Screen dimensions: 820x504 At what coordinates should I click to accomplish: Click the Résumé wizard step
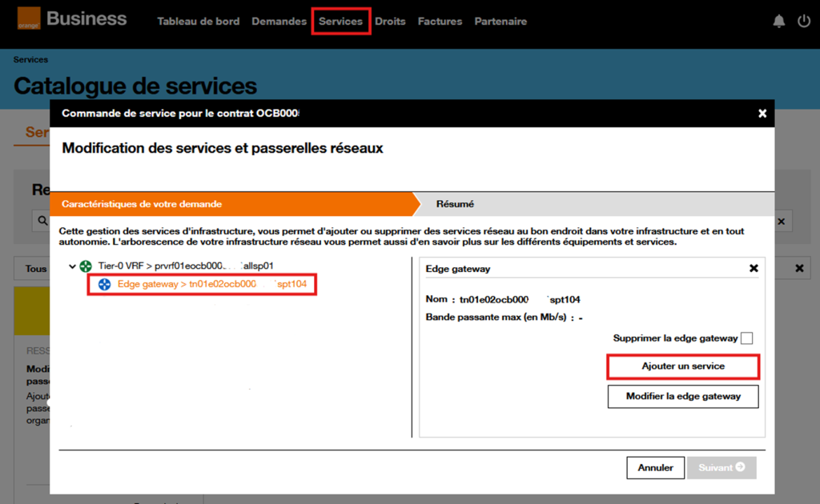click(455, 204)
